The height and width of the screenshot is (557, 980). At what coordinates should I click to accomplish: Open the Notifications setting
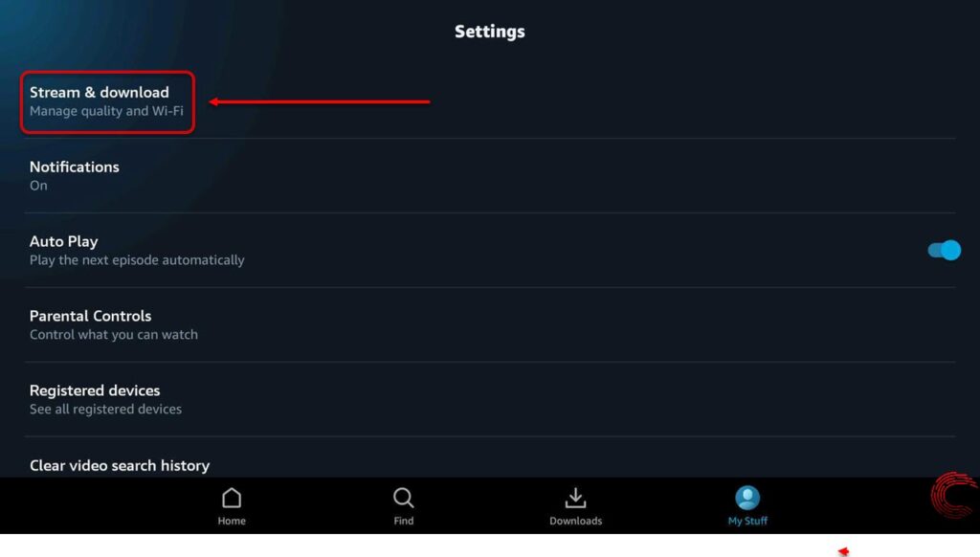[490, 176]
